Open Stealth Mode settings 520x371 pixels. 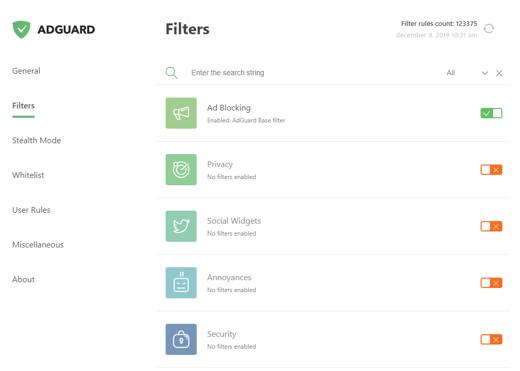point(36,140)
